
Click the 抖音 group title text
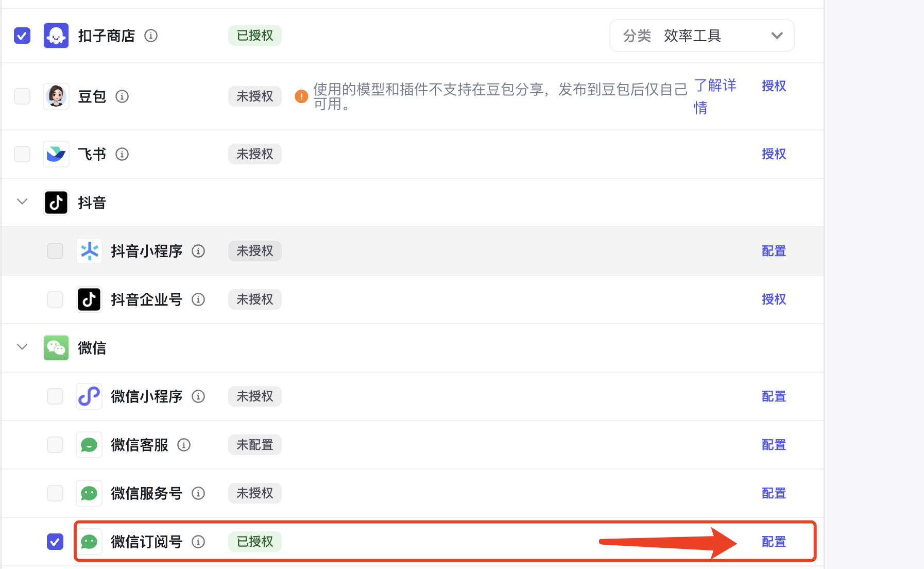[x=92, y=203]
